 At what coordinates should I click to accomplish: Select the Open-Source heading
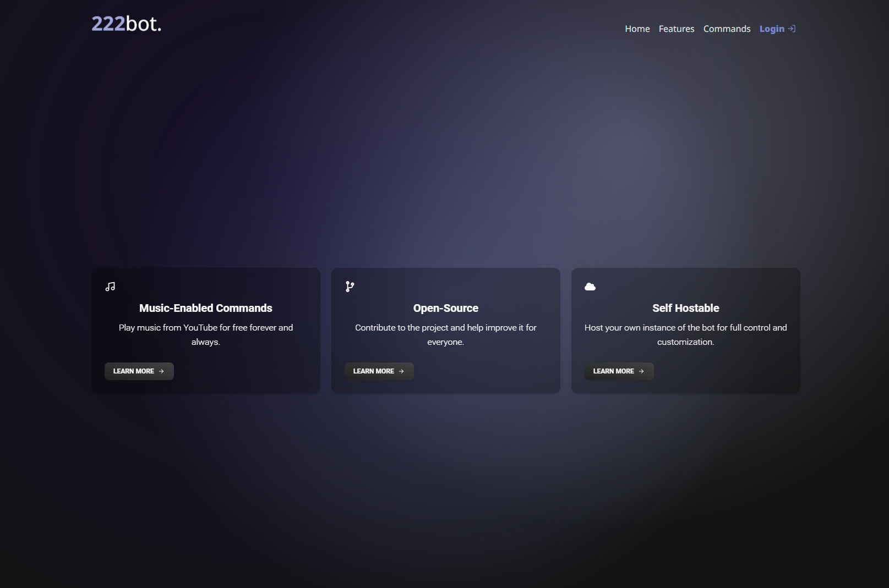(x=446, y=308)
